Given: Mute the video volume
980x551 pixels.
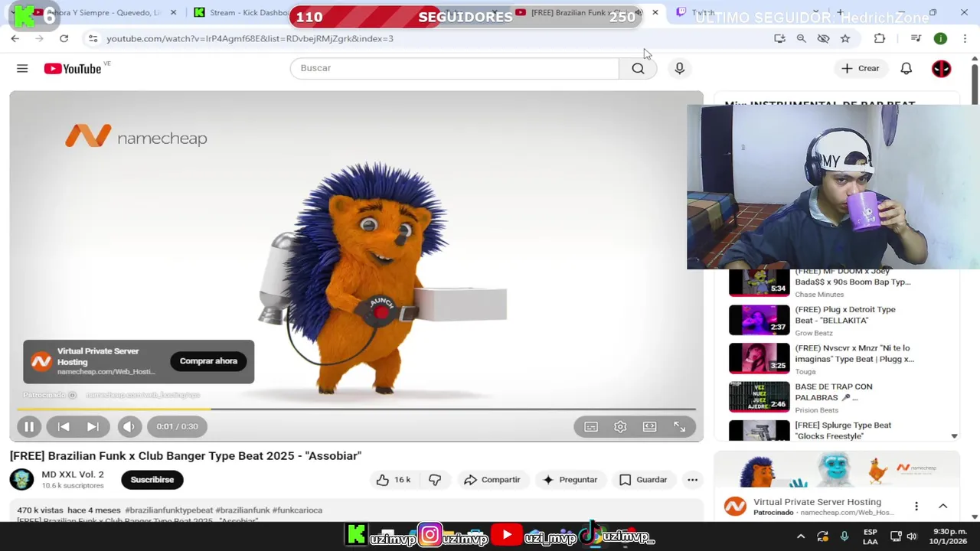Looking at the screenshot, I should 129,426.
